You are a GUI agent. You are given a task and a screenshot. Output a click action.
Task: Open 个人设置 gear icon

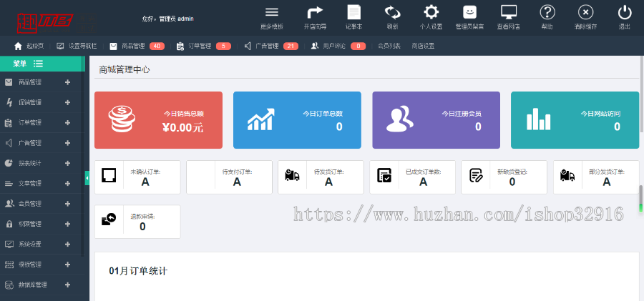click(x=431, y=12)
